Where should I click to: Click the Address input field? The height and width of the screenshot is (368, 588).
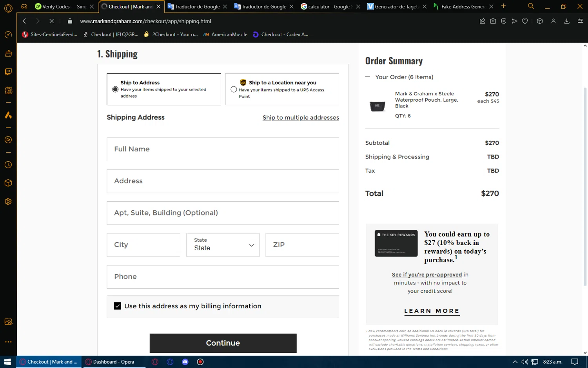click(x=223, y=181)
